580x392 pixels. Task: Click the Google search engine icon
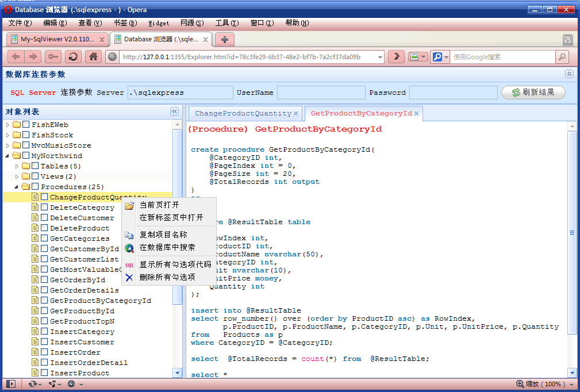coord(437,56)
